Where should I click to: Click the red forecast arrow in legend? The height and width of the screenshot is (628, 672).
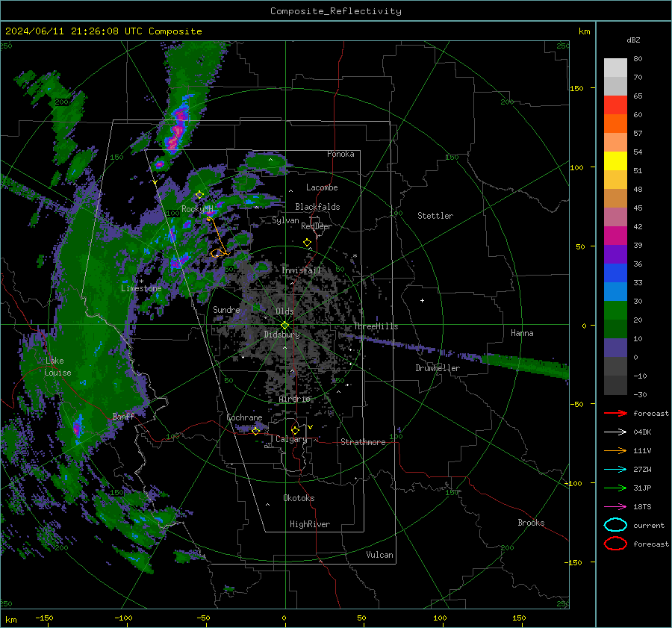615,413
